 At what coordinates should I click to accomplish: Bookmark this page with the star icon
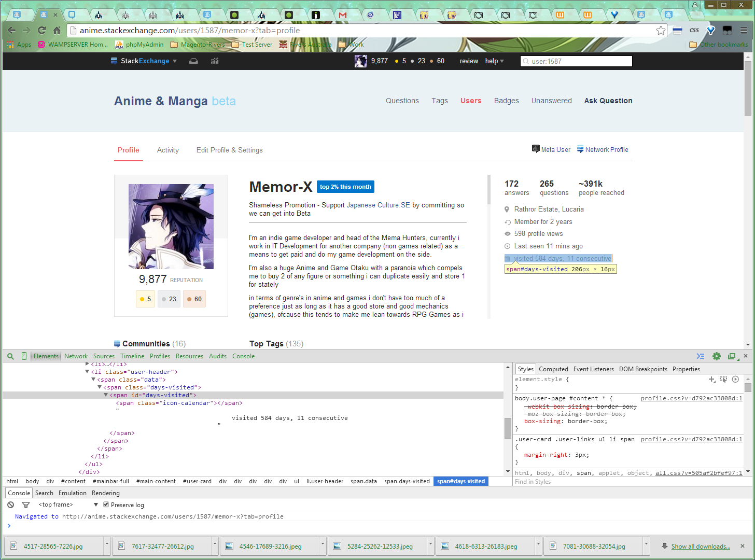661,31
